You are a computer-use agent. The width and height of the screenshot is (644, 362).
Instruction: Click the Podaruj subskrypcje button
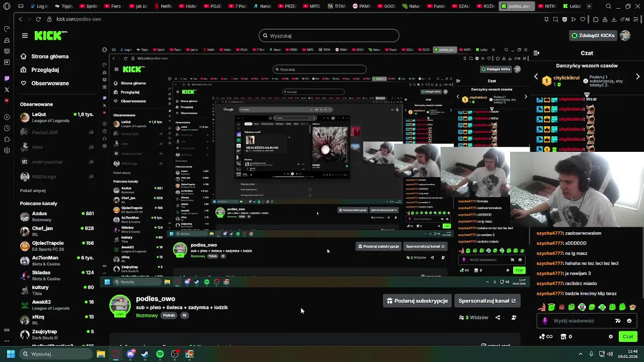coord(417,301)
